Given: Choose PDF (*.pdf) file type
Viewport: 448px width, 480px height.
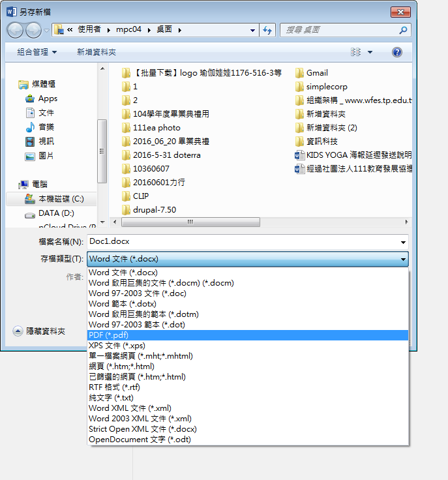Looking at the screenshot, I should point(248,335).
